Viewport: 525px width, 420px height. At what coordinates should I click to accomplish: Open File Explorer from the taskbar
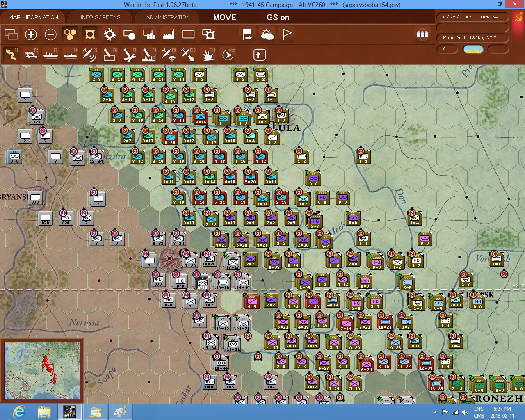[x=44, y=412]
